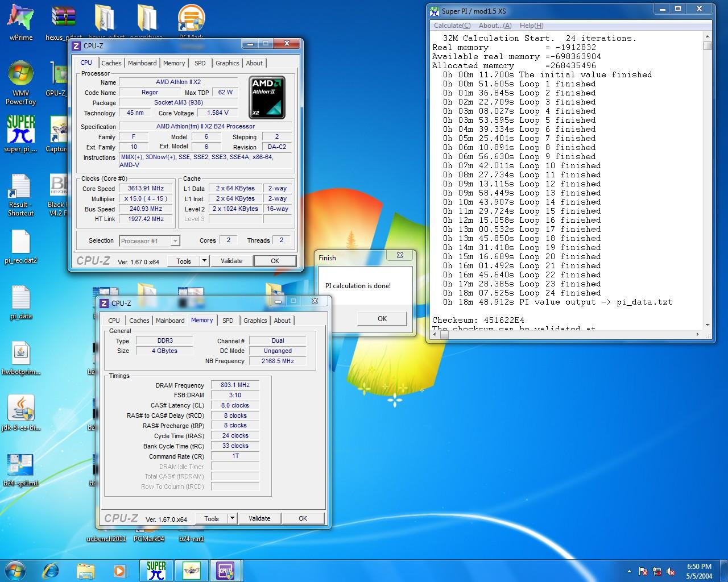Image resolution: width=728 pixels, height=582 pixels.
Task: Click the muted volume icon in the tray
Action: (x=671, y=571)
